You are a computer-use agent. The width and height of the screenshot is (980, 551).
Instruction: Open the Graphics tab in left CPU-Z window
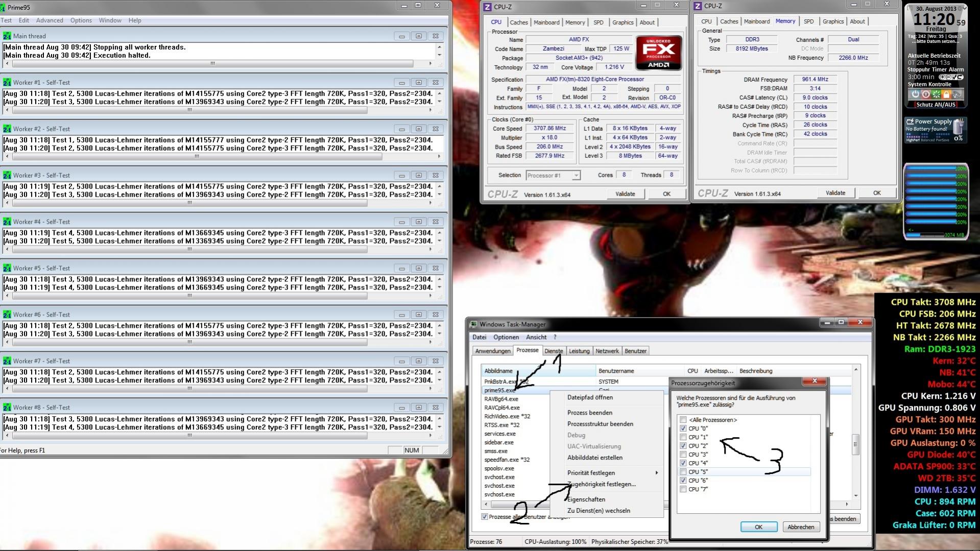pyautogui.click(x=623, y=22)
